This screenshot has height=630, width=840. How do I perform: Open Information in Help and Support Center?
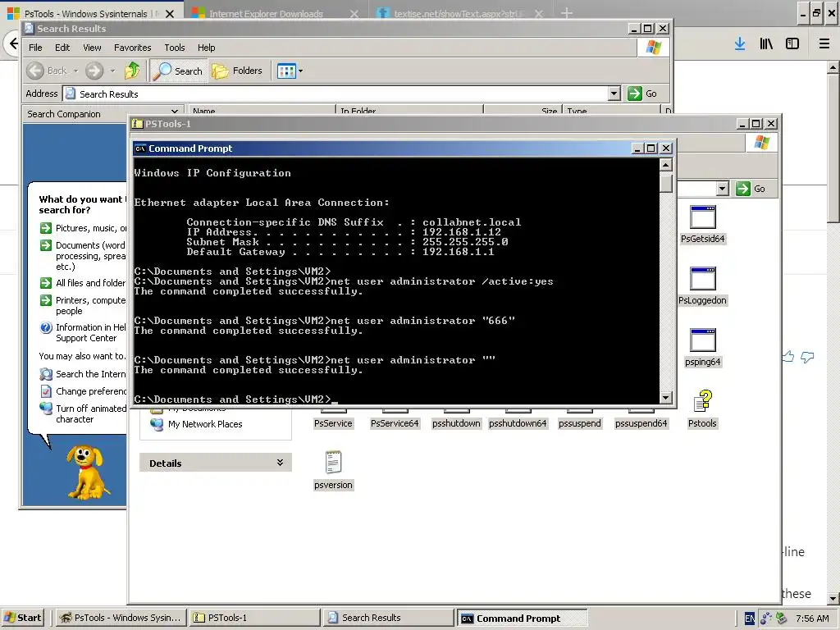tap(83, 333)
